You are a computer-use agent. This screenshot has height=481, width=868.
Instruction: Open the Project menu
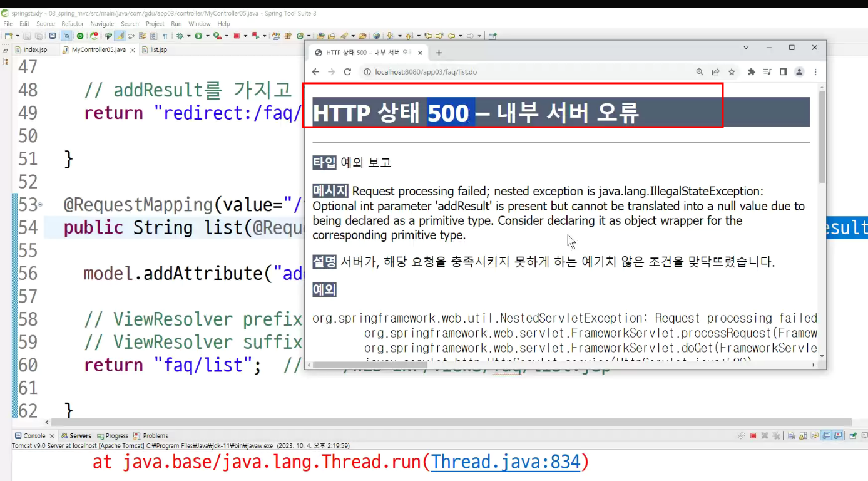(155, 24)
